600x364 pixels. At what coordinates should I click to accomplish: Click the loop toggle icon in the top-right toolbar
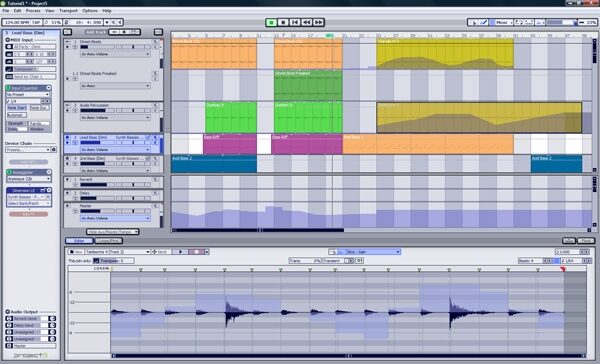coord(519,23)
